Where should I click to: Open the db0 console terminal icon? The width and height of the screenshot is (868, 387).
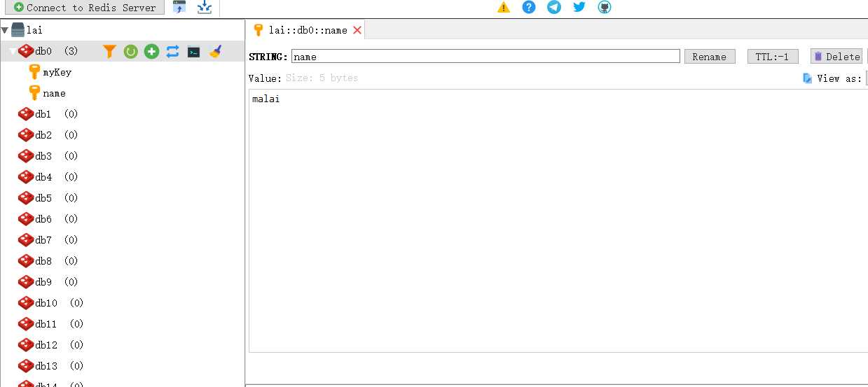click(x=194, y=52)
